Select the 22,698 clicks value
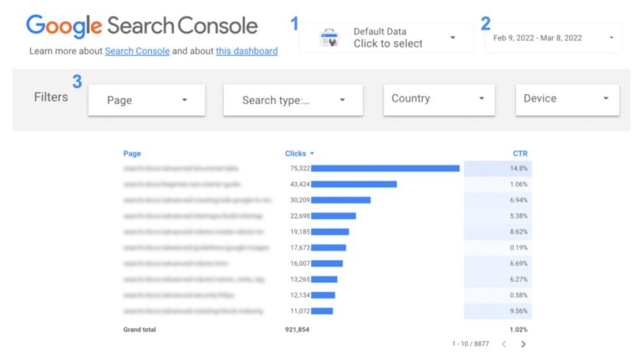Image resolution: width=644 pixels, height=356 pixels. click(300, 216)
